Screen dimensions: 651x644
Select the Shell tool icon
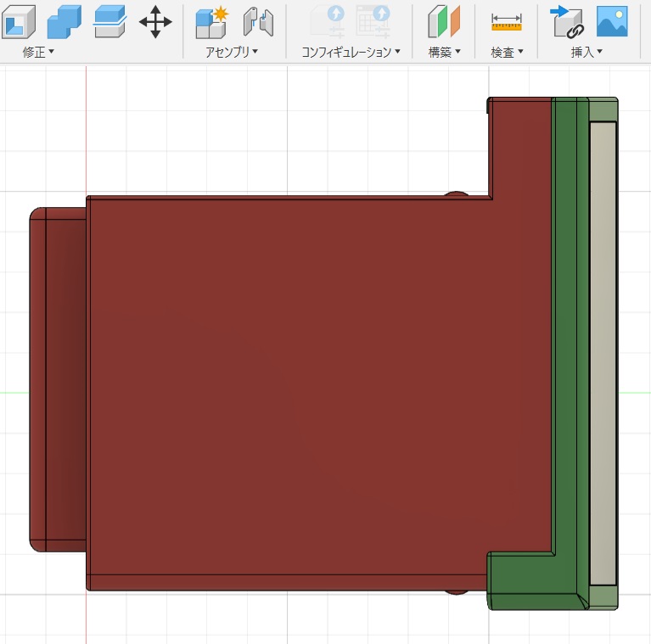(x=19, y=21)
